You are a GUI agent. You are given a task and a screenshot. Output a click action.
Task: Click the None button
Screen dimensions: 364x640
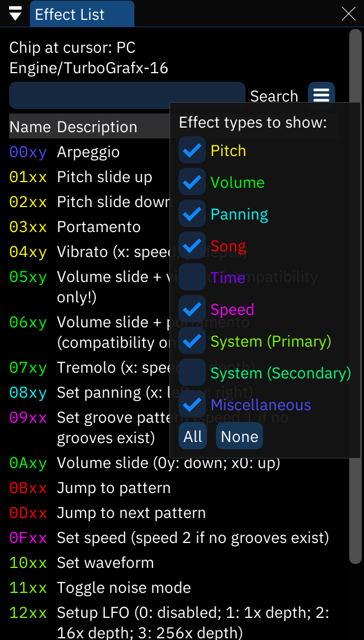pos(239,436)
